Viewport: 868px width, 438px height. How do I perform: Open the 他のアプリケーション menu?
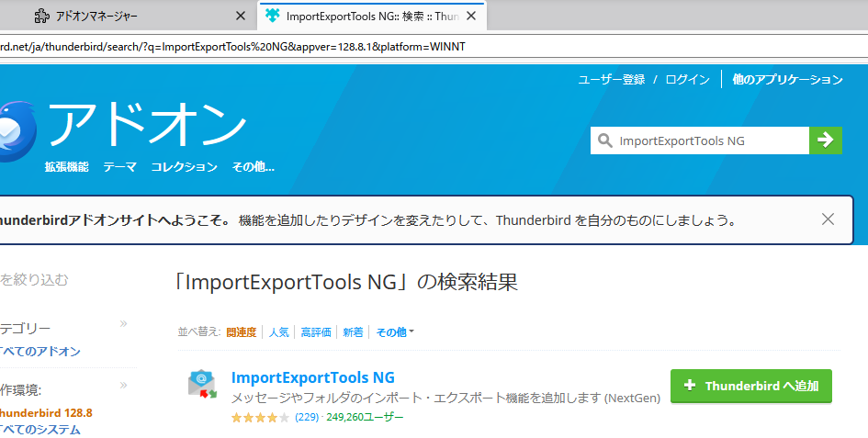click(x=787, y=79)
